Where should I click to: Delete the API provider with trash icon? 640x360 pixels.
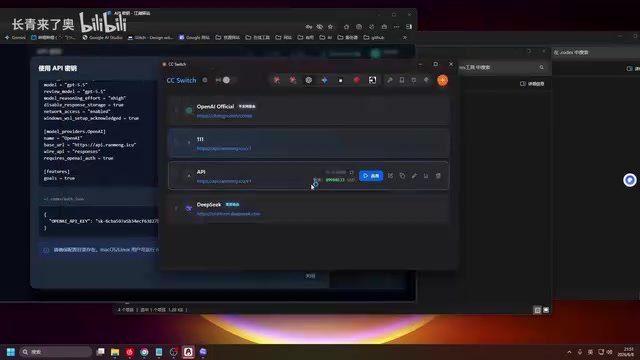(438, 176)
